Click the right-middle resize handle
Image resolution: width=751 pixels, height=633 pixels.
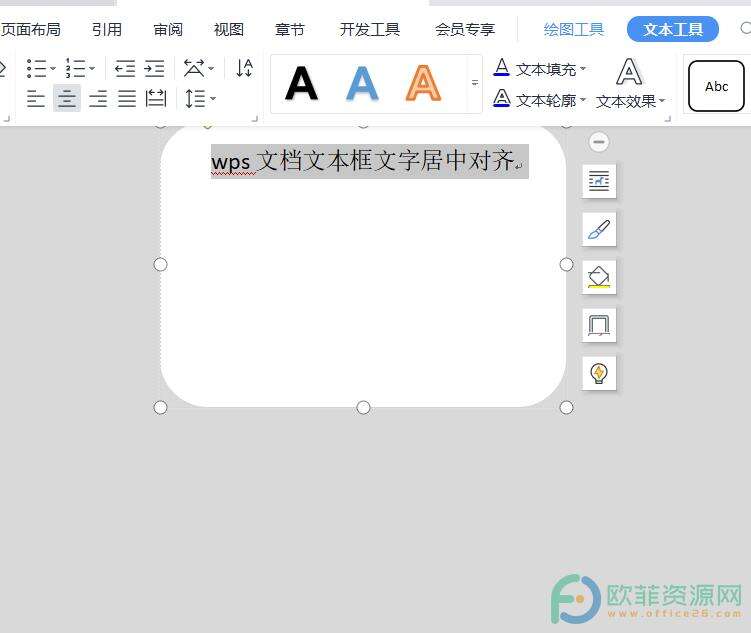[567, 264]
